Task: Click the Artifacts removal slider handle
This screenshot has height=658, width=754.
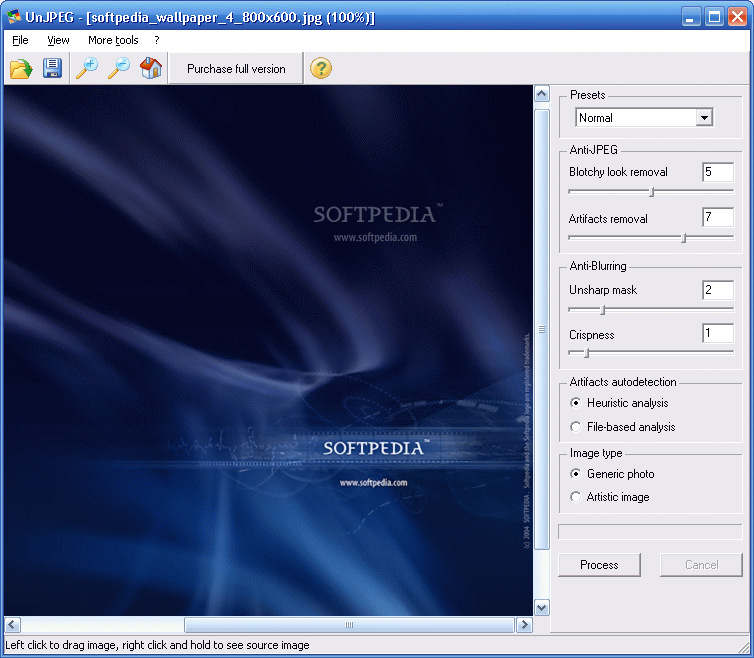Action: point(683,238)
